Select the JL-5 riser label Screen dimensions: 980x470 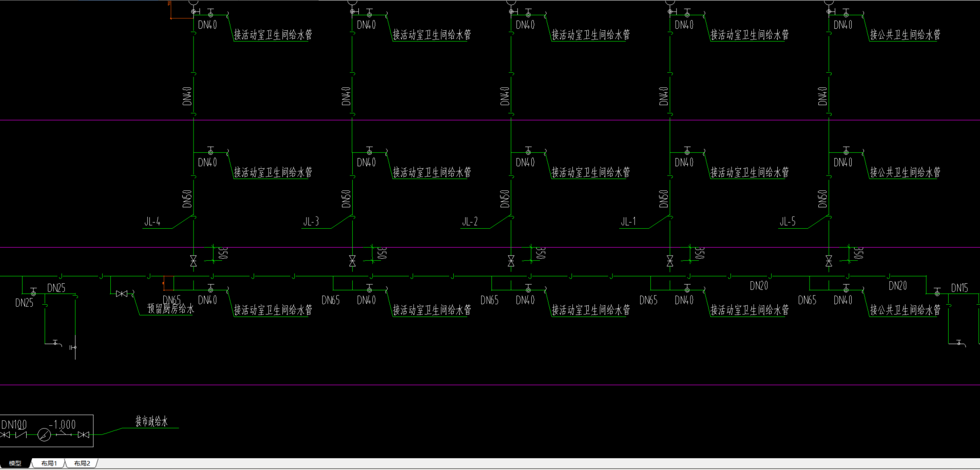[x=787, y=222]
